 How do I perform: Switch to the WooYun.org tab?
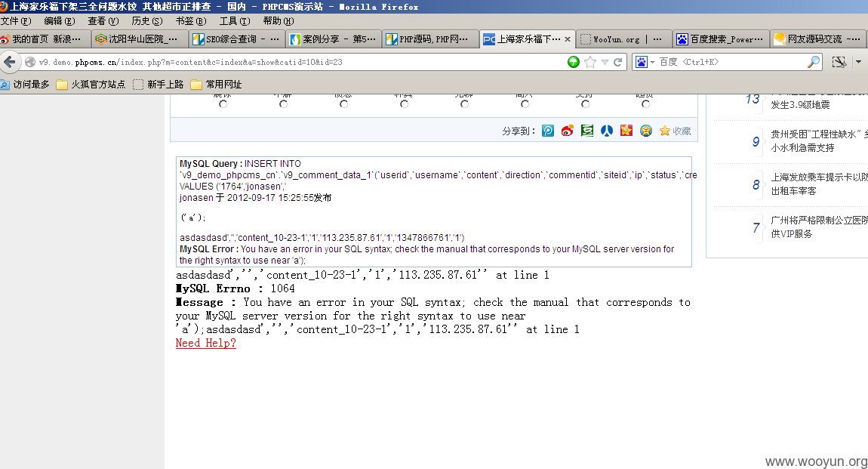[x=623, y=39]
